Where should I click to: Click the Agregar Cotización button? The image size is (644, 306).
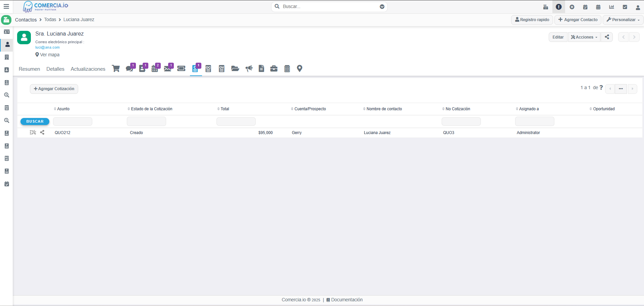[x=54, y=89]
